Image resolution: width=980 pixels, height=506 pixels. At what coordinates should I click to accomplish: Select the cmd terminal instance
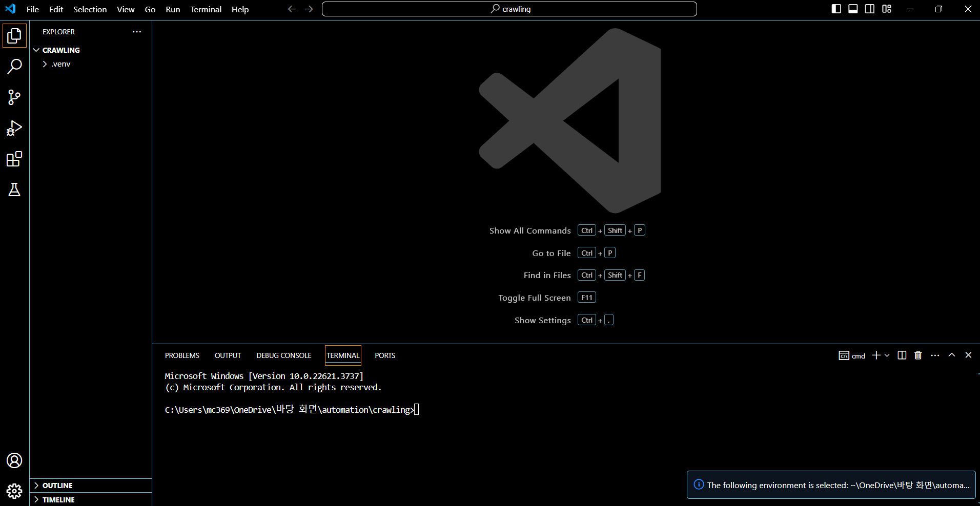[x=852, y=356]
